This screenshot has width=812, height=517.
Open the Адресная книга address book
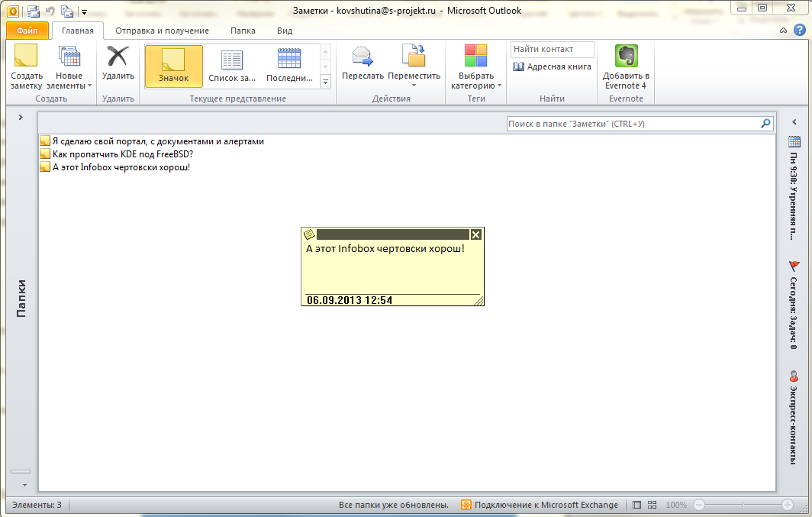[x=552, y=66]
